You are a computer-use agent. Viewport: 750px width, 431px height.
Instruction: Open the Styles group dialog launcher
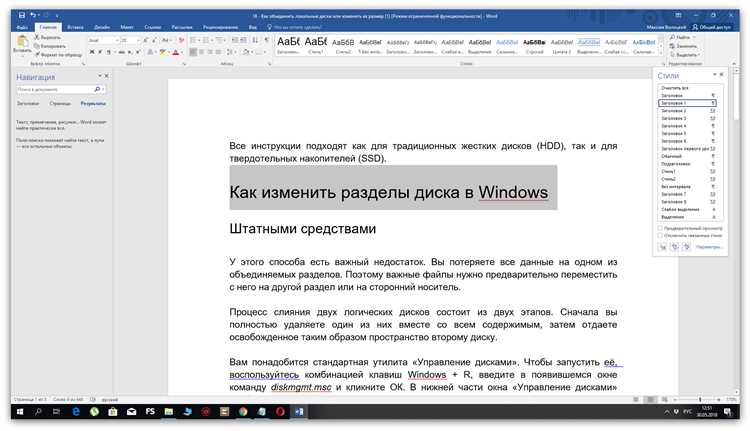point(663,64)
